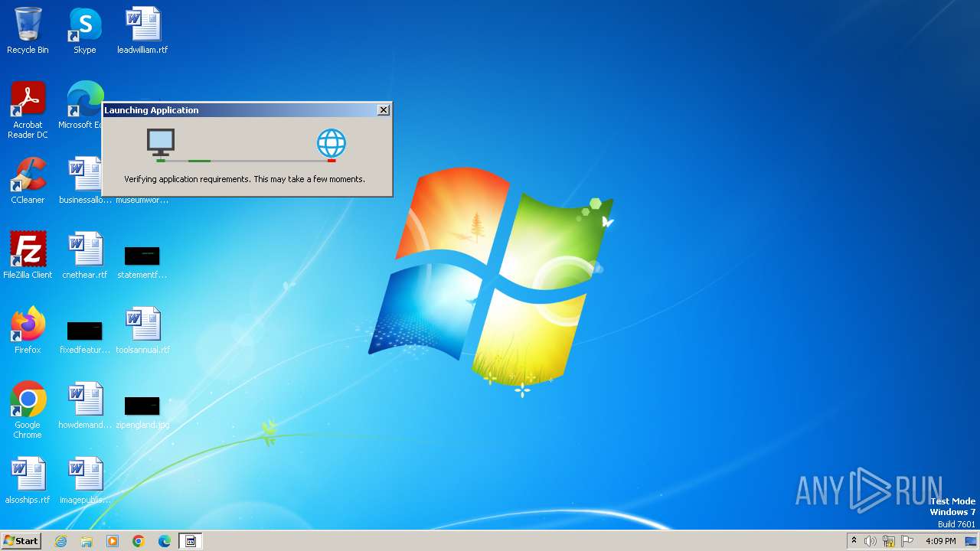
Task: Open Windows Media Player from taskbar
Action: pos(113,541)
